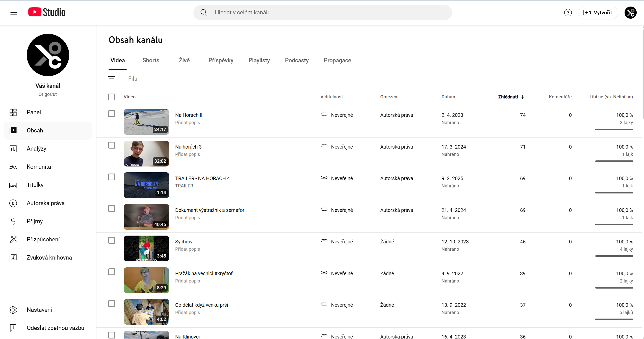Viewport: 644px width, 339px height.
Task: Open the Dokument výstražník a semafor thumbnail
Action: point(146,217)
